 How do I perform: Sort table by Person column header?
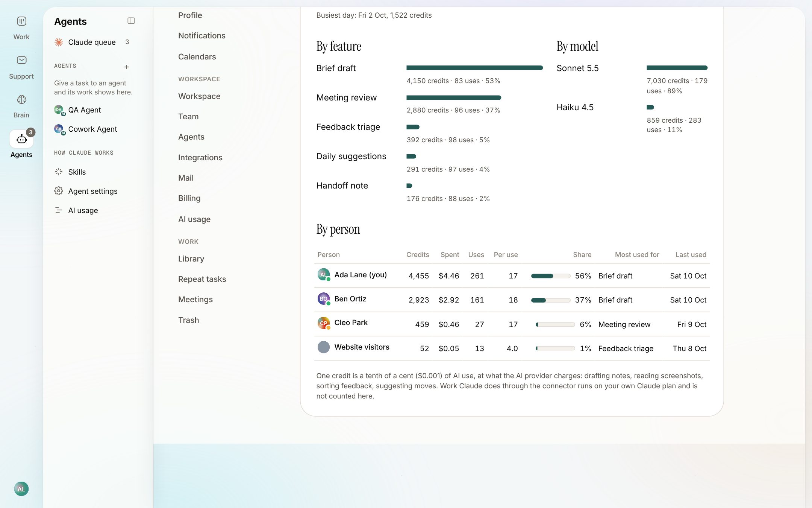point(329,254)
